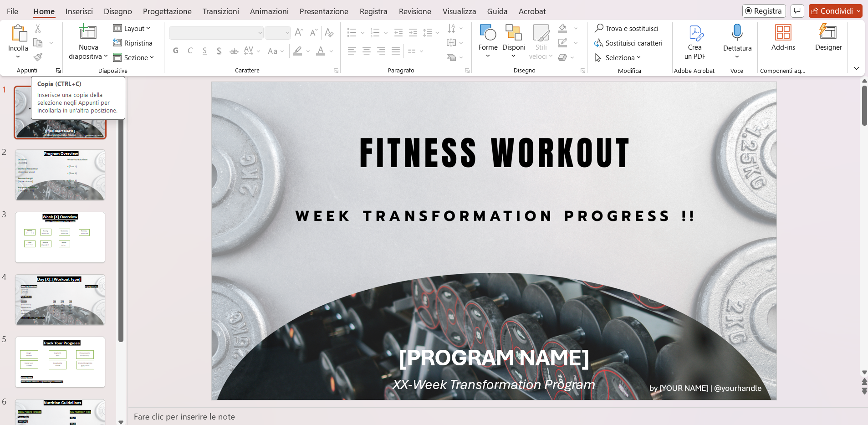Switch to the Inserisci tab
This screenshot has width=868, height=425.
pos(79,11)
